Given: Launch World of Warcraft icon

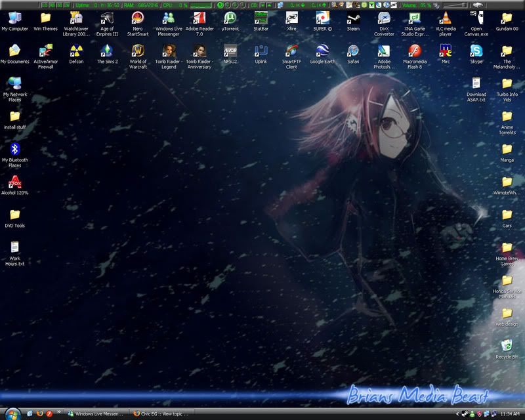Looking at the screenshot, I should pyautogui.click(x=138, y=56).
